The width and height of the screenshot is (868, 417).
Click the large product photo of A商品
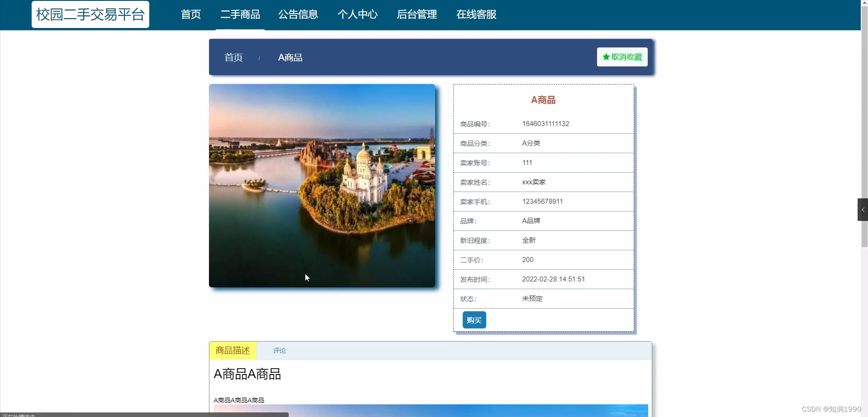click(x=322, y=185)
